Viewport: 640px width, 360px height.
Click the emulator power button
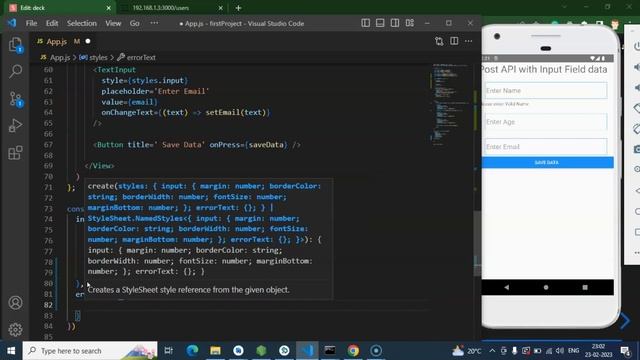pos(636,46)
